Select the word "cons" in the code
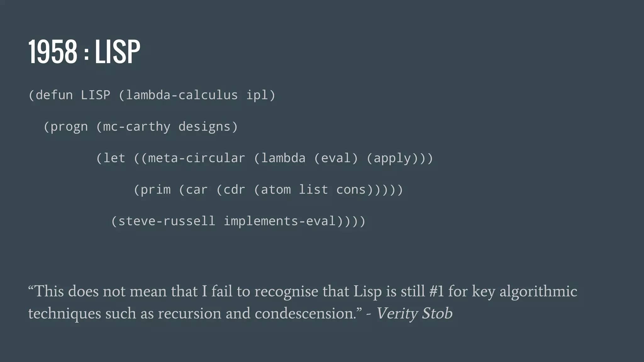Viewport: 644px width, 362px height. tap(351, 190)
